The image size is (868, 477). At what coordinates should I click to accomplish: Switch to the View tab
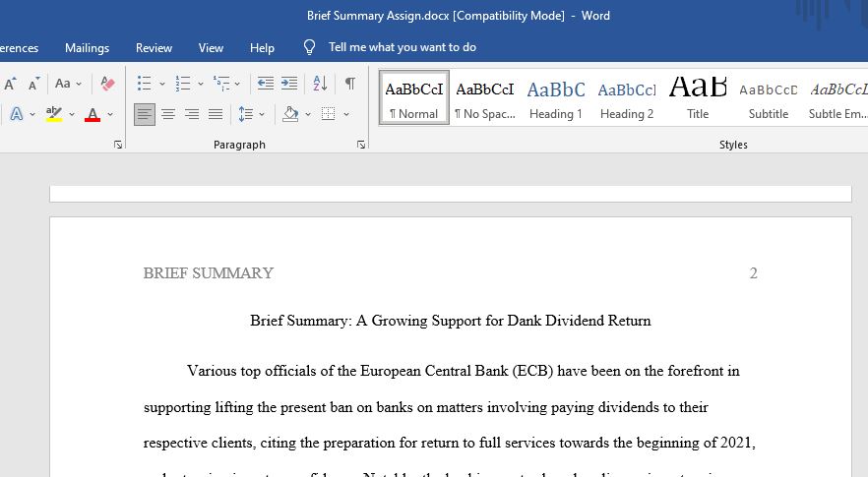click(211, 48)
